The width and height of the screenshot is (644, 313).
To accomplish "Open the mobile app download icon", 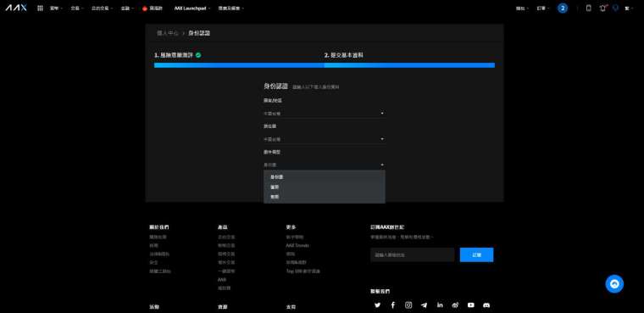I will [x=588, y=8].
